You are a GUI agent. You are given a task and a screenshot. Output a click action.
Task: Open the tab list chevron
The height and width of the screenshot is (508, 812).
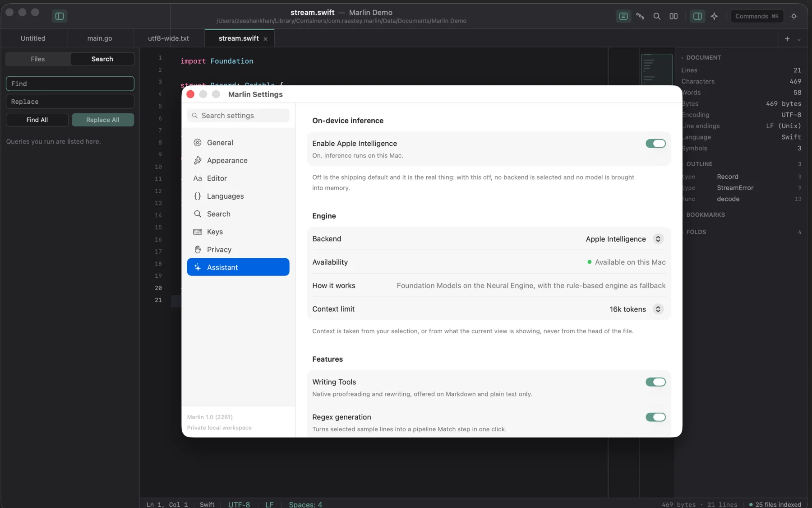pos(799,39)
